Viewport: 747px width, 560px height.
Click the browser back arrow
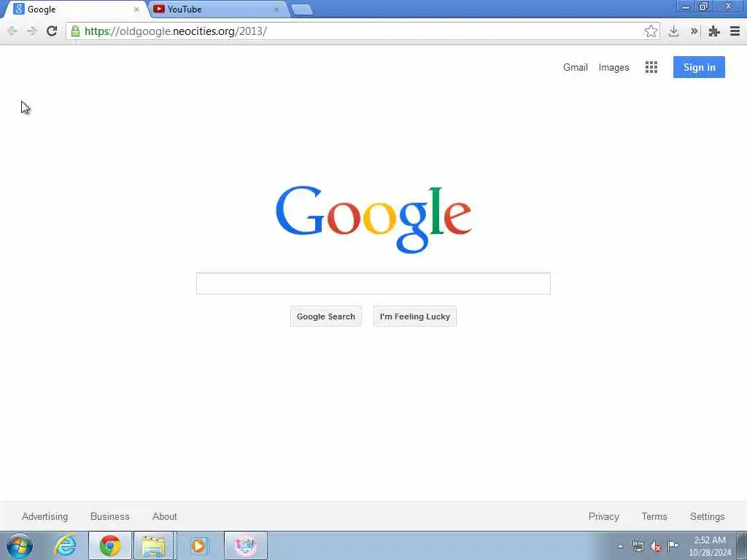click(x=12, y=31)
